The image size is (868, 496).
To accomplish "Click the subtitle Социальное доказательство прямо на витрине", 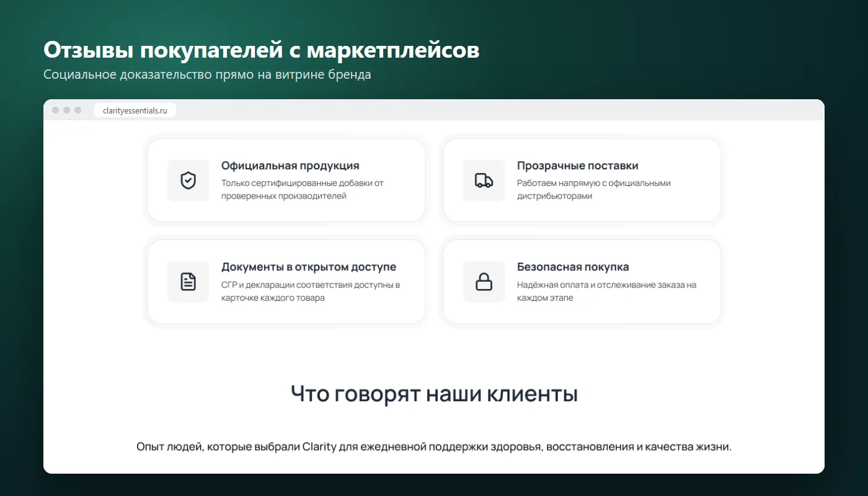I will [207, 75].
